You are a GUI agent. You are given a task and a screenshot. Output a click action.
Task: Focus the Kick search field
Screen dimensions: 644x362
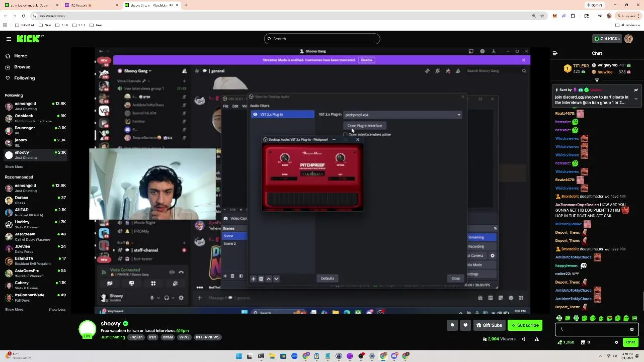pos(322,39)
